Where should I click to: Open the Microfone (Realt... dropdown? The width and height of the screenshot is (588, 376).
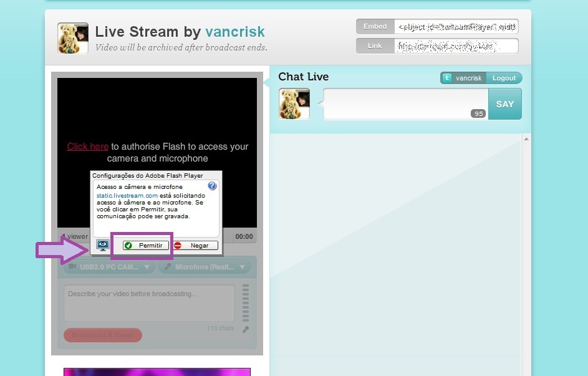[205, 267]
